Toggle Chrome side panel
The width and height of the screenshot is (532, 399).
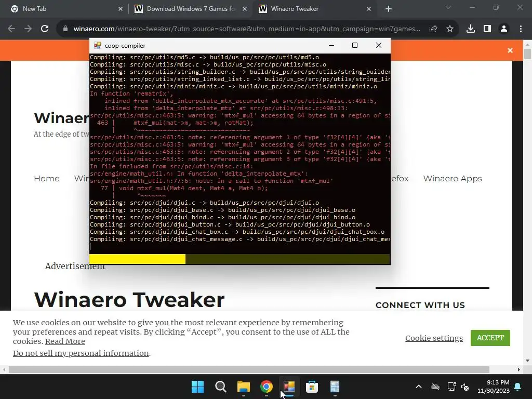pos(487,29)
